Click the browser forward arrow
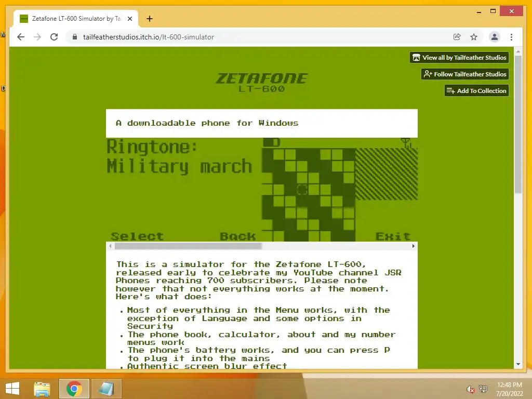The image size is (532, 399). 37,37
